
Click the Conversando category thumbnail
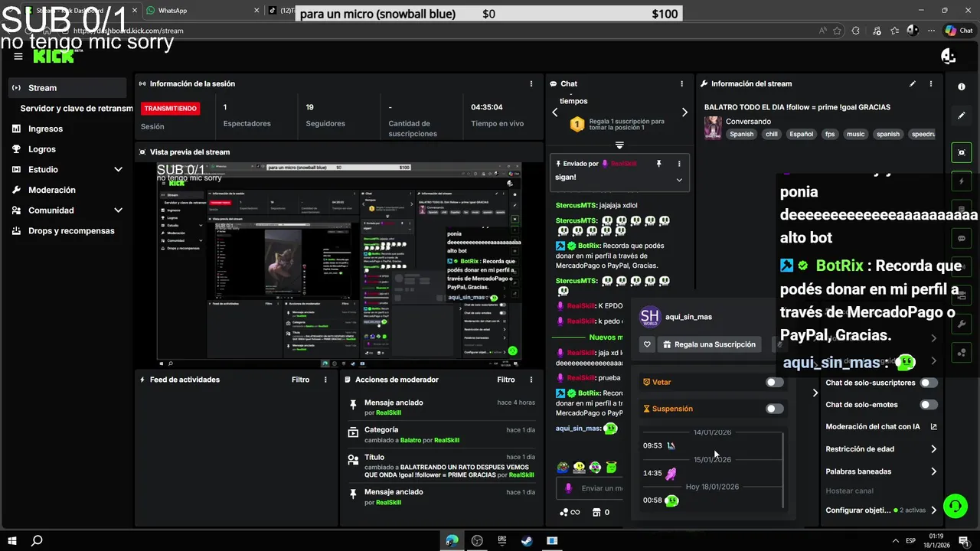pyautogui.click(x=713, y=127)
